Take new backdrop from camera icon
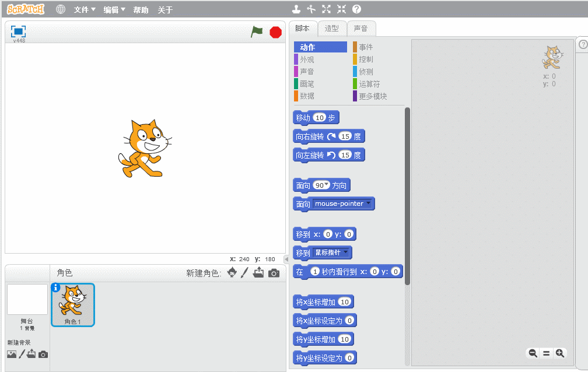This screenshot has height=372, width=588. (x=43, y=355)
